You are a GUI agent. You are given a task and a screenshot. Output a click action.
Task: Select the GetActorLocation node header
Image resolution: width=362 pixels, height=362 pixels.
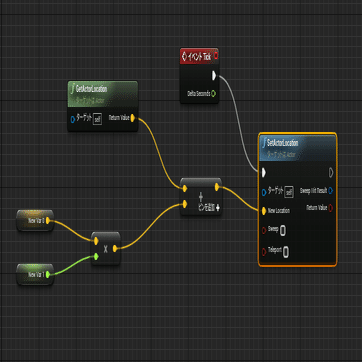pyautogui.click(x=103, y=94)
